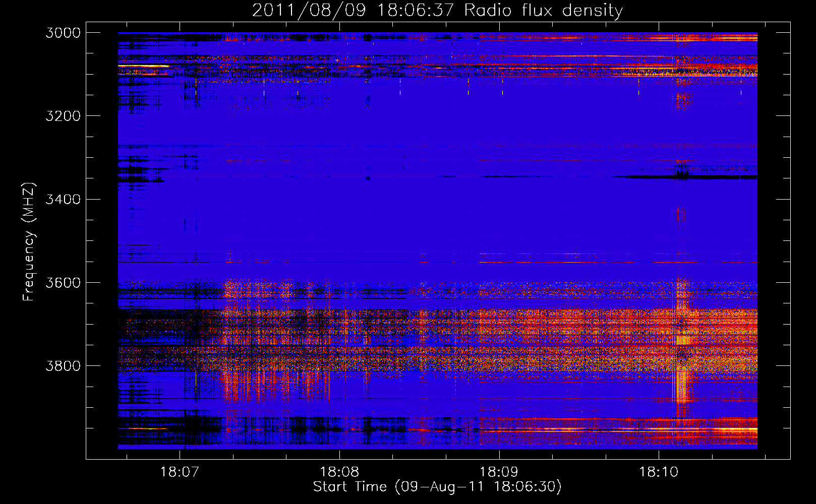Select the 3200 frequency tick label
The width and height of the screenshot is (816, 504).
(63, 116)
